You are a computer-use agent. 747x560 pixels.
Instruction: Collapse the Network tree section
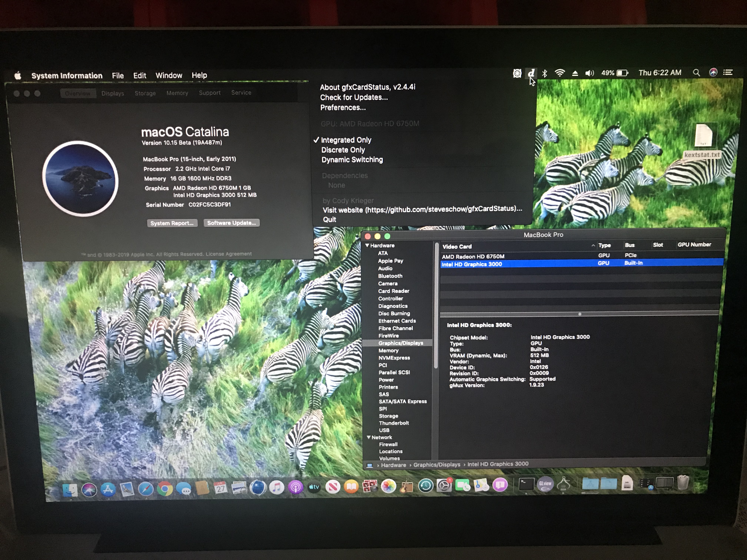coord(369,437)
